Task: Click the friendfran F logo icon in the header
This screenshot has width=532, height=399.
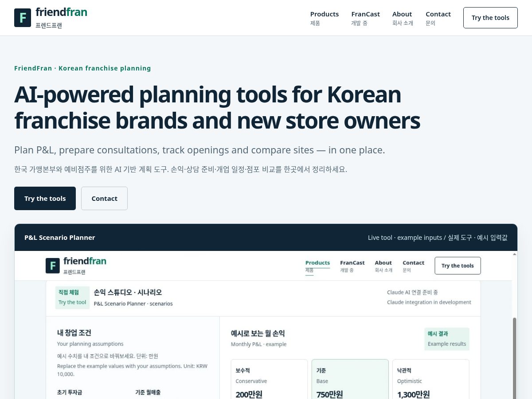Action: tap(23, 18)
